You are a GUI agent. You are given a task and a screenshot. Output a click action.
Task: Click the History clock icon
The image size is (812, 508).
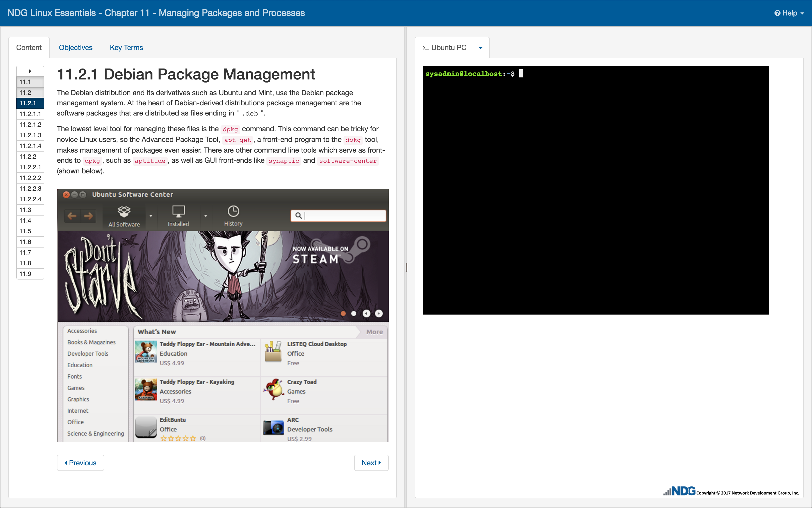(233, 211)
